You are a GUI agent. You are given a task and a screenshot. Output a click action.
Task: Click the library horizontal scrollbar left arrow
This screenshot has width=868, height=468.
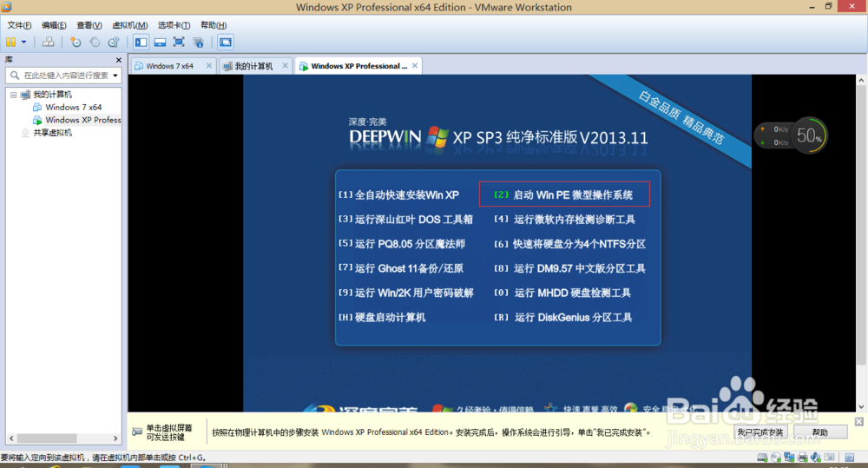[11, 438]
